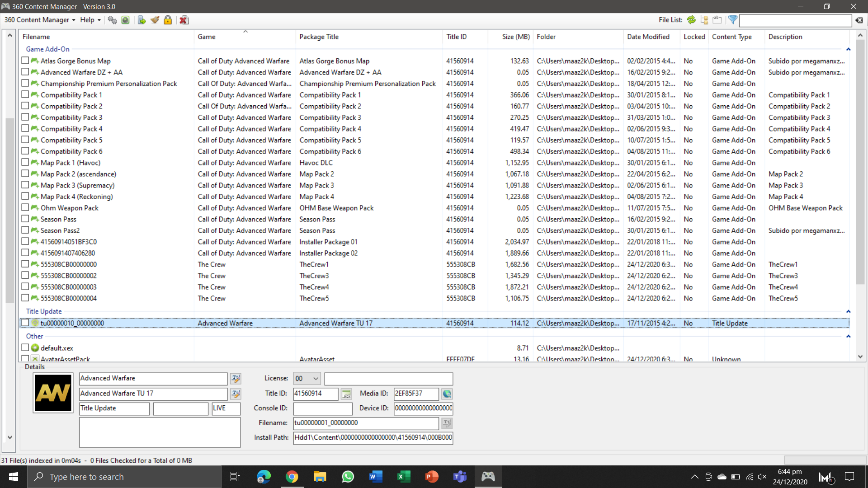
Task: Open Microsoft Edge from the taskbar
Action: tap(264, 477)
